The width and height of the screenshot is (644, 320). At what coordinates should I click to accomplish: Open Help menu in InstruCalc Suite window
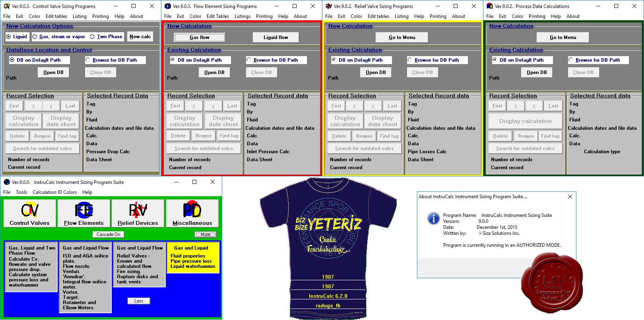pos(87,192)
